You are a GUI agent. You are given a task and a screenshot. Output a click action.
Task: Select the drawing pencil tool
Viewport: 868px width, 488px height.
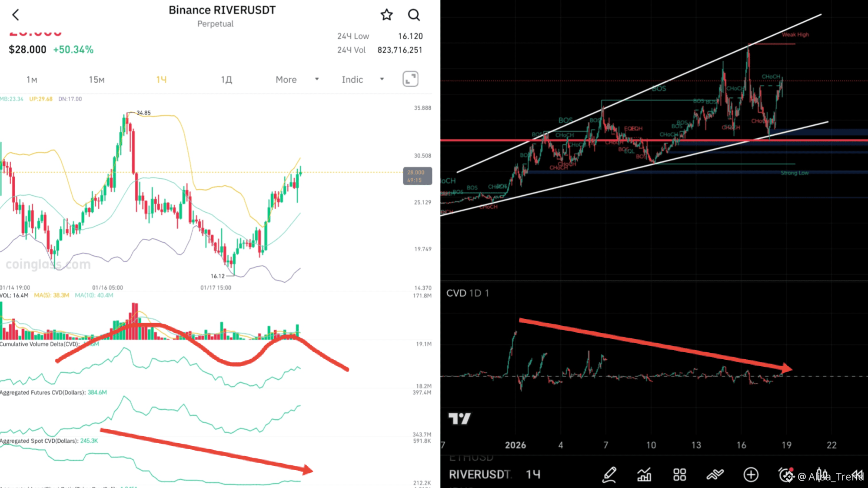(609, 475)
